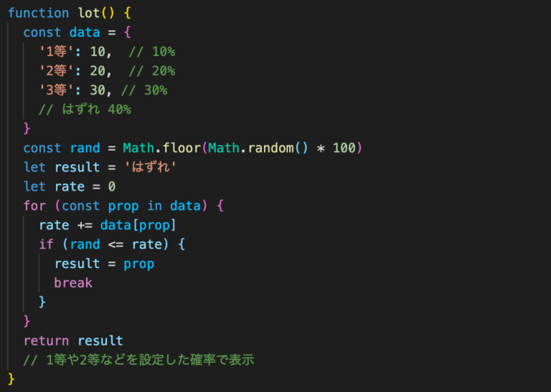This screenshot has width=551, height=392.
Task: Click the let rate = 0 line
Action: click(69, 187)
